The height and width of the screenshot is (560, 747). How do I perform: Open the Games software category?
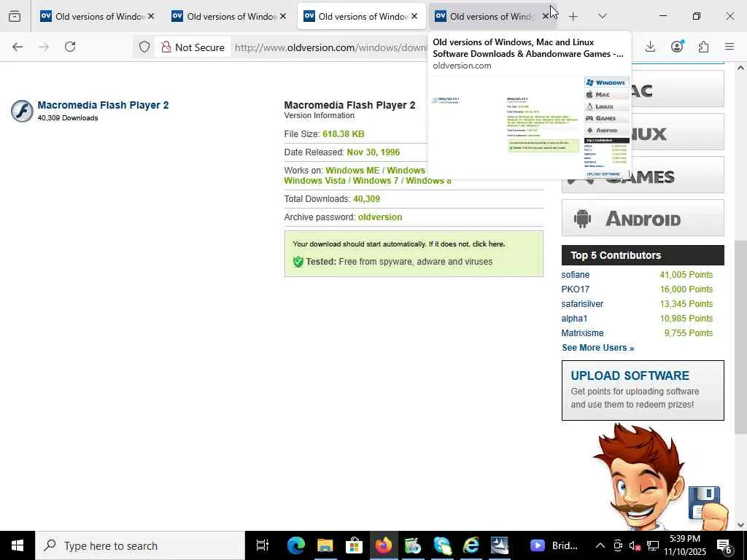pos(643,176)
